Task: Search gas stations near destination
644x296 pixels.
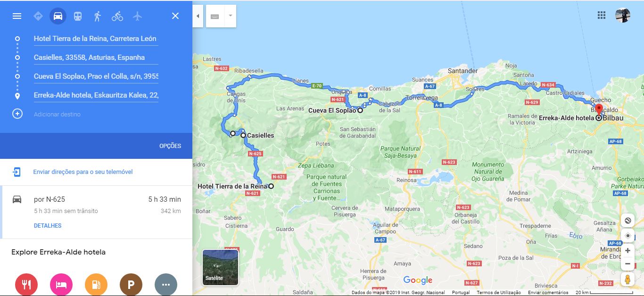Action: (x=96, y=285)
